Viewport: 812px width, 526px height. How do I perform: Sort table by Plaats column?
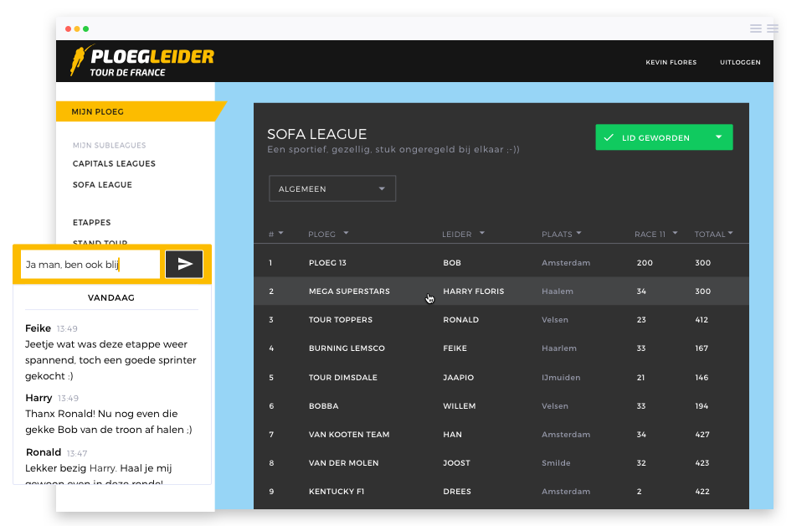(561, 234)
